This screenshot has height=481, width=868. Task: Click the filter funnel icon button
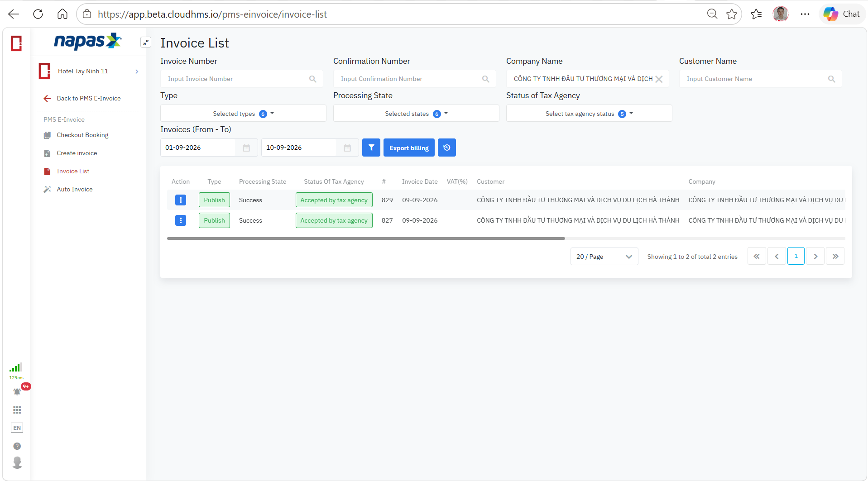pos(371,148)
